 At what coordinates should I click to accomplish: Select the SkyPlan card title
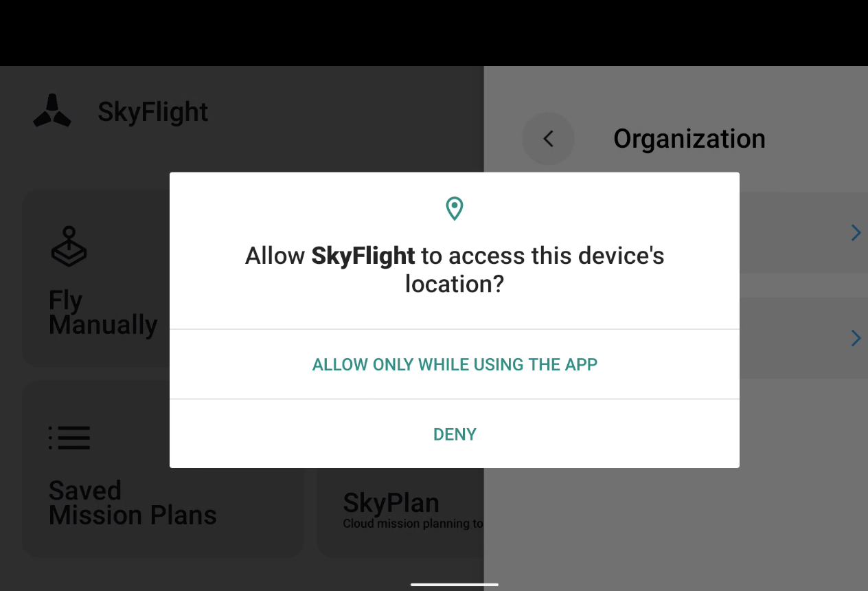pyautogui.click(x=391, y=503)
